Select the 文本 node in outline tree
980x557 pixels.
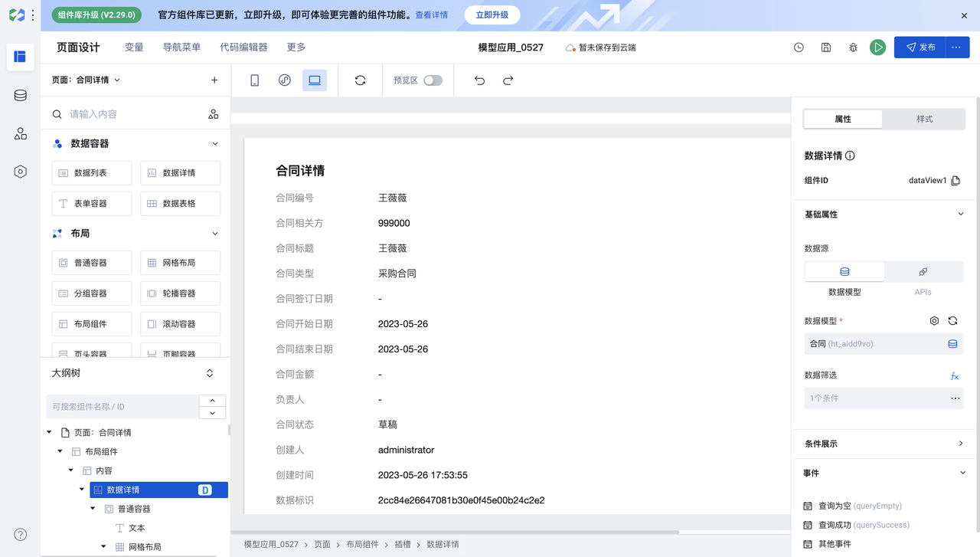[x=136, y=528]
